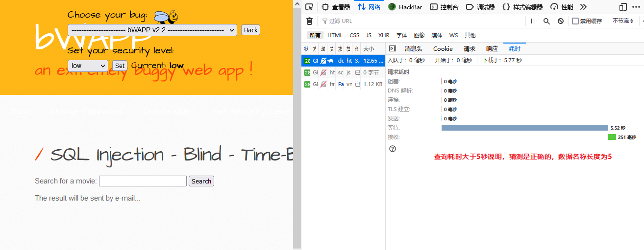Open the request blocking icon
This screenshot has width=644, height=250.
[x=561, y=21]
